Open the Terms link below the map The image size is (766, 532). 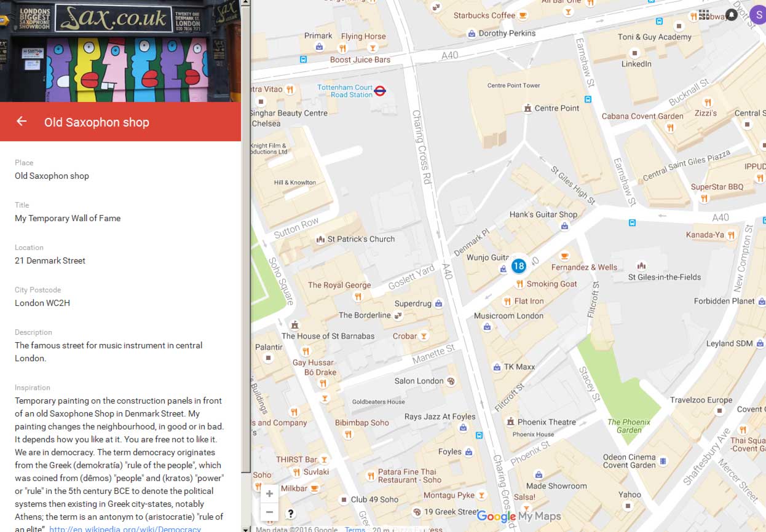pos(355,529)
